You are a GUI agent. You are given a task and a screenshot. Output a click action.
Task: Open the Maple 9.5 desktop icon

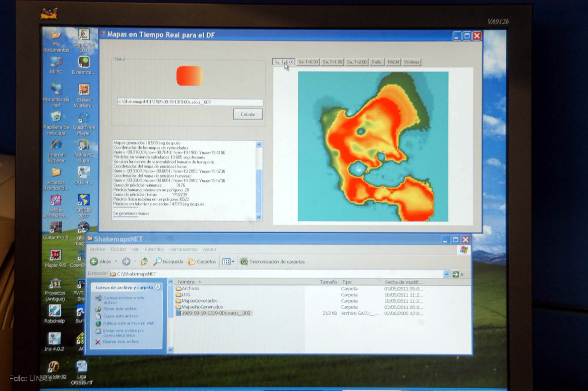tap(55, 255)
